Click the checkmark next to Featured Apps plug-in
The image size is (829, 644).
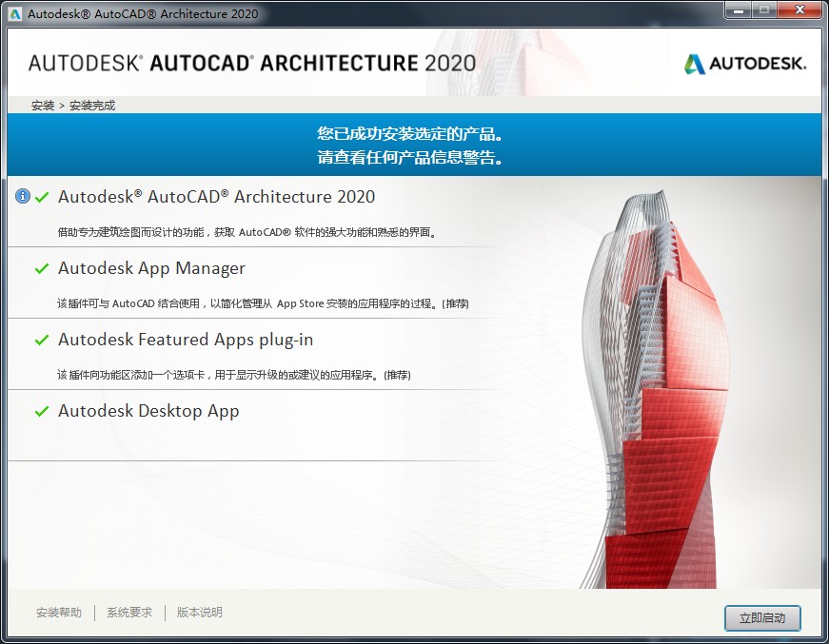[42, 341]
